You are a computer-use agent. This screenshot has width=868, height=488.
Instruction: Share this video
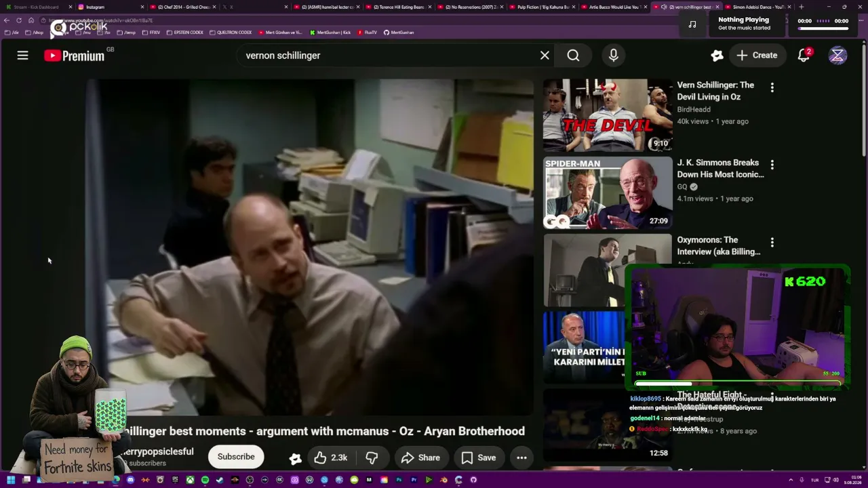click(420, 457)
